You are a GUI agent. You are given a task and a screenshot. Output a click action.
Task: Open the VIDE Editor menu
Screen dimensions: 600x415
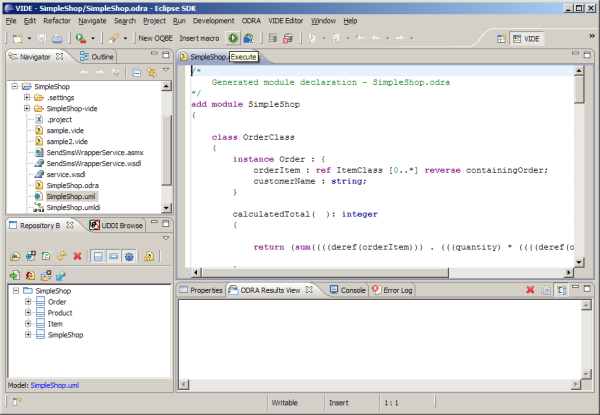(285, 21)
